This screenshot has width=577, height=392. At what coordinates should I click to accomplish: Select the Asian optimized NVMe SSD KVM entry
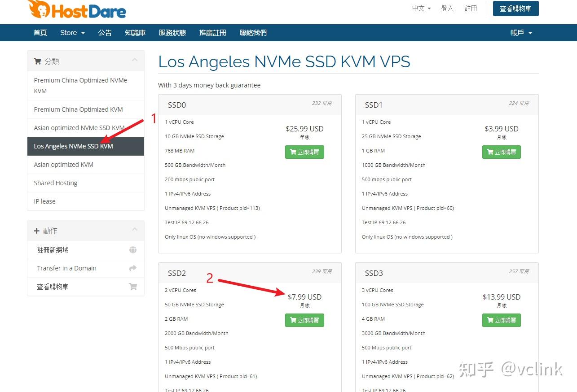point(79,128)
